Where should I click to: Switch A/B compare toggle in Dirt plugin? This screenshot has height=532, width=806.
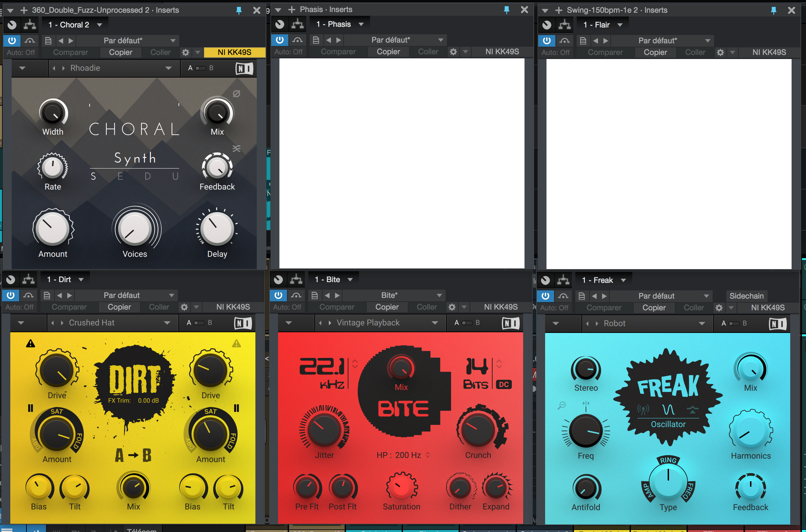pos(199,323)
